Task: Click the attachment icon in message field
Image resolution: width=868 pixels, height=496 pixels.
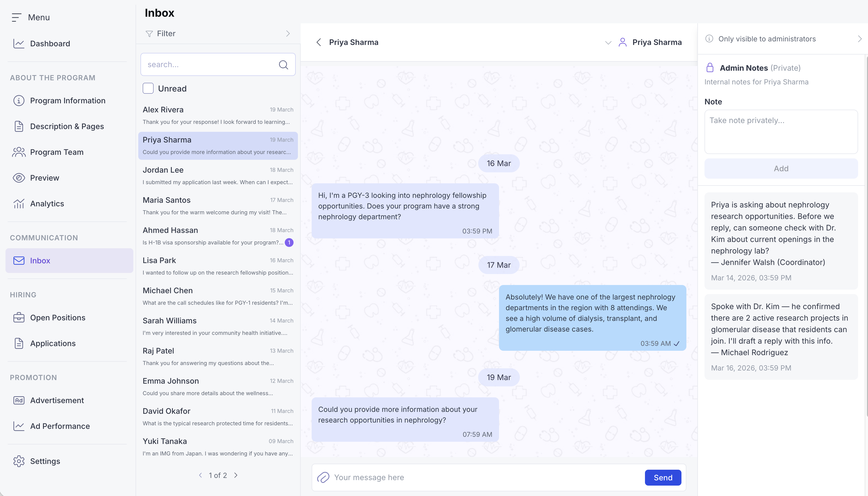Action: [323, 477]
